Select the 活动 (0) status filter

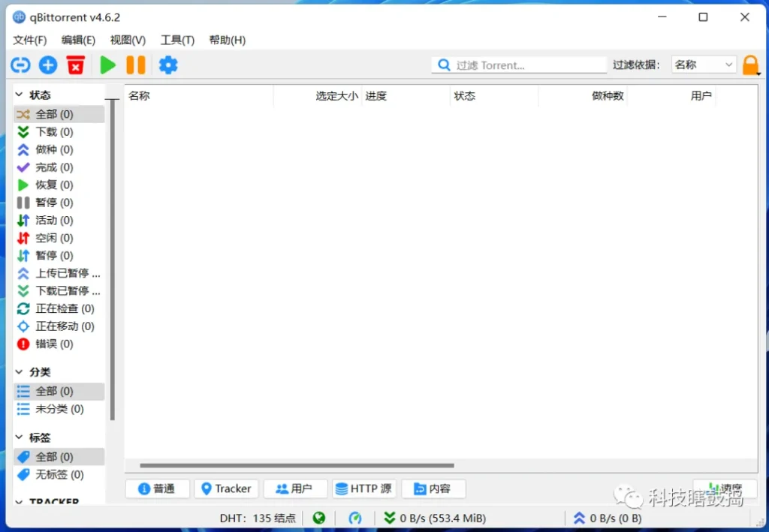click(59, 220)
